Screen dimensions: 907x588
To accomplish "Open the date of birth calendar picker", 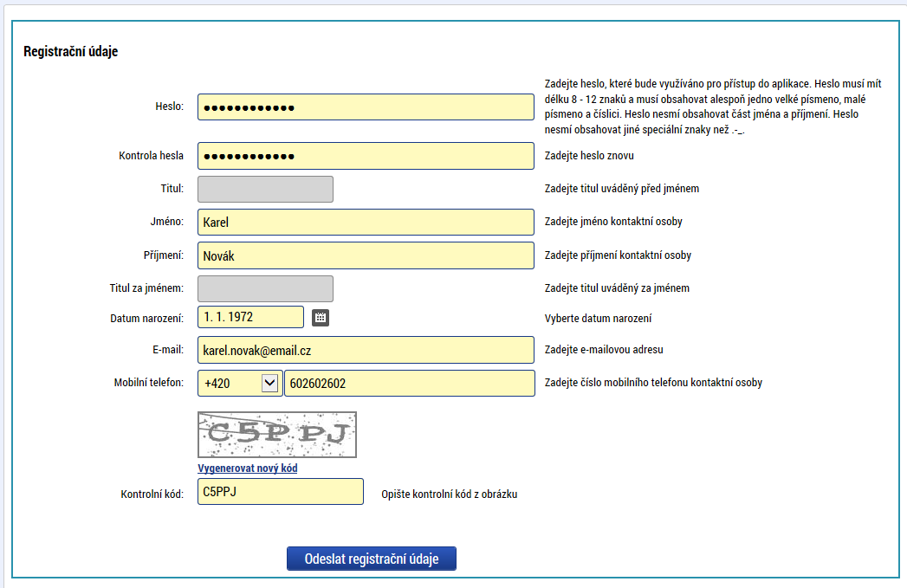I will click(x=321, y=318).
